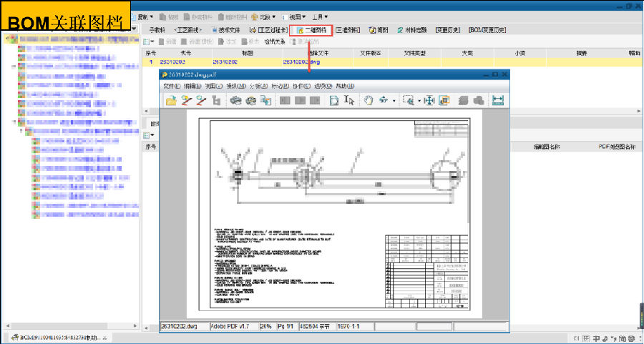This screenshot has width=644, height=344.
Task: Open the 文件 menu in PDF viewer
Action: point(171,86)
